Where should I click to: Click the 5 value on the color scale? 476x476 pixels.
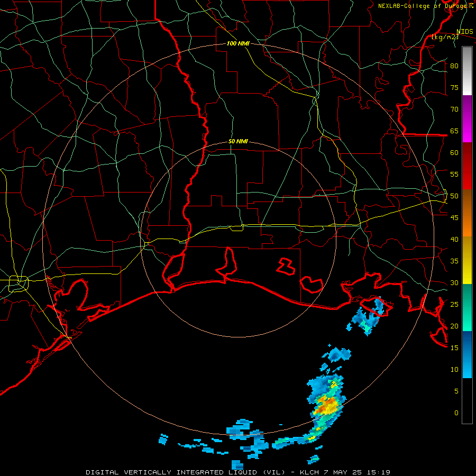click(456, 391)
